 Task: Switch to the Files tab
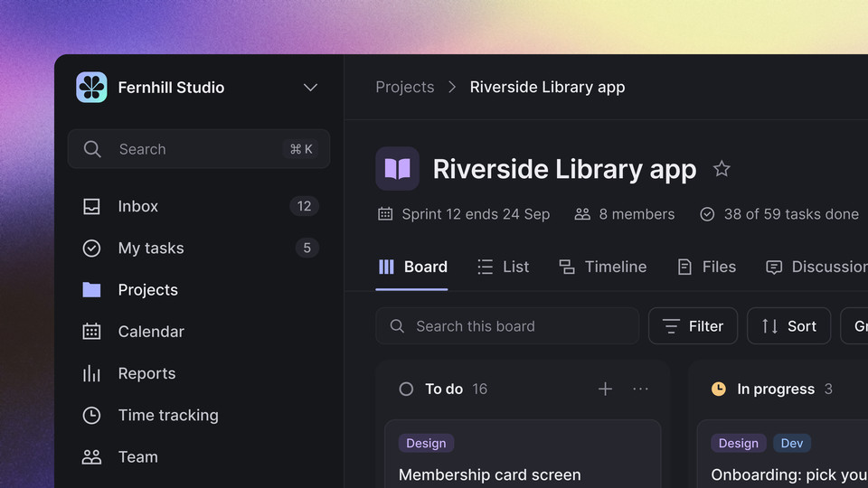click(x=706, y=267)
